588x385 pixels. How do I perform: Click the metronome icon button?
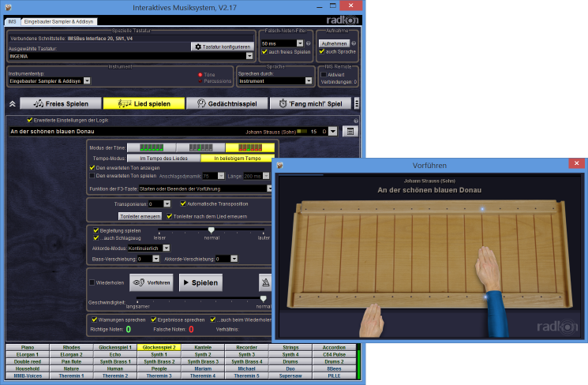265,282
